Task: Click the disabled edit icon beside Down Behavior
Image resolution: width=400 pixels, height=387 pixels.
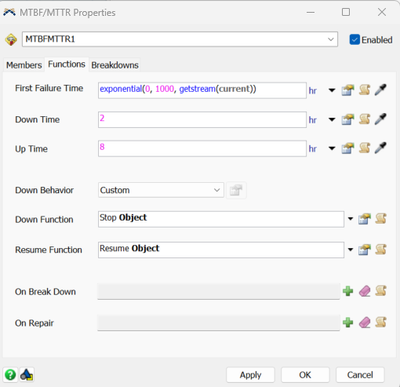Action: coord(236,190)
